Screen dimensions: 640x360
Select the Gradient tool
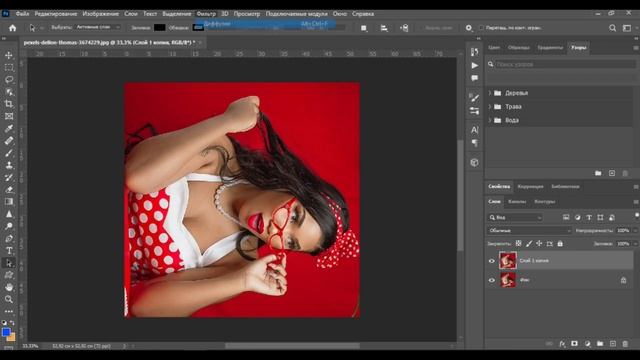(x=9, y=202)
